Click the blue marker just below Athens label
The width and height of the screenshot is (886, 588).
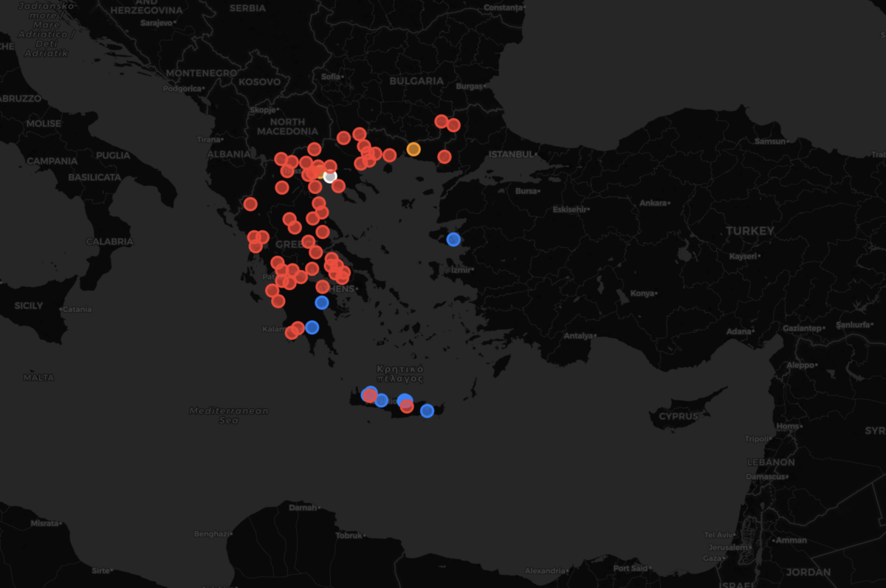point(322,302)
